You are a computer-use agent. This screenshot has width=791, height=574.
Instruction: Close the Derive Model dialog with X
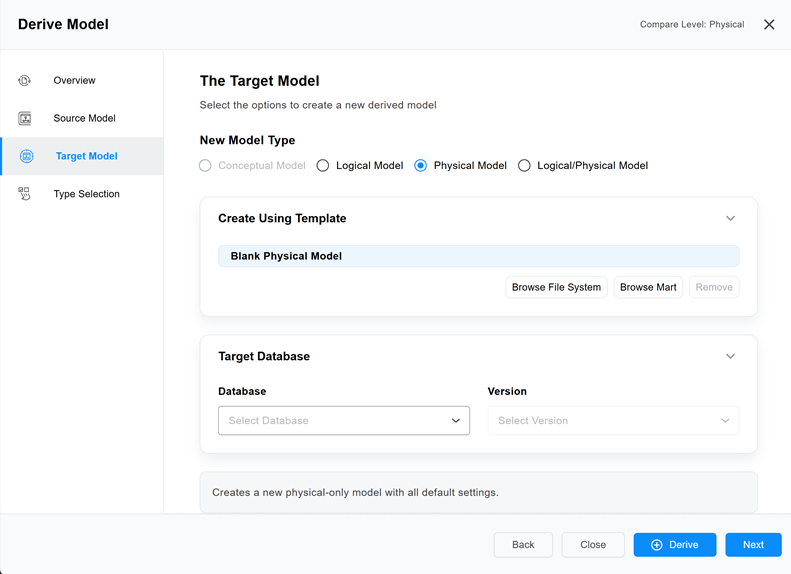pyautogui.click(x=769, y=24)
